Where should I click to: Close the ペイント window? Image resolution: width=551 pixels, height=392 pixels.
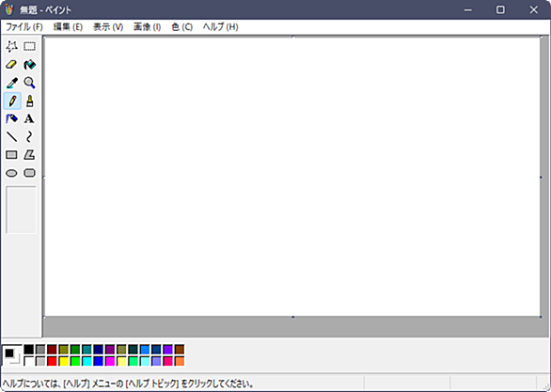tap(533, 9)
